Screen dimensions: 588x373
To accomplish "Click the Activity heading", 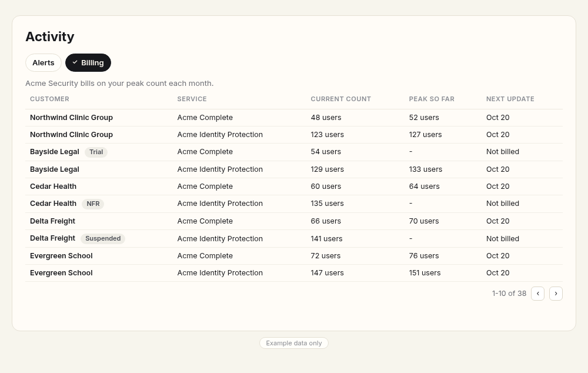I will 50,37.
